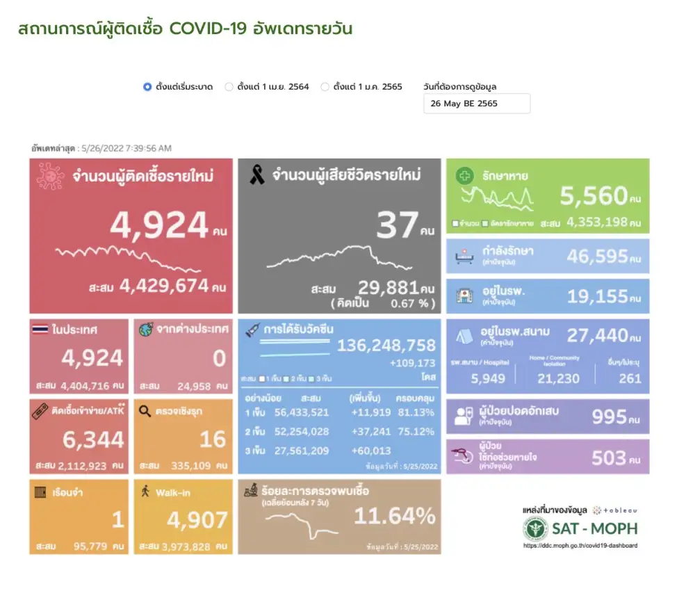Click the SAT - MOPH logo
This screenshot has width=695, height=616.
[x=580, y=528]
